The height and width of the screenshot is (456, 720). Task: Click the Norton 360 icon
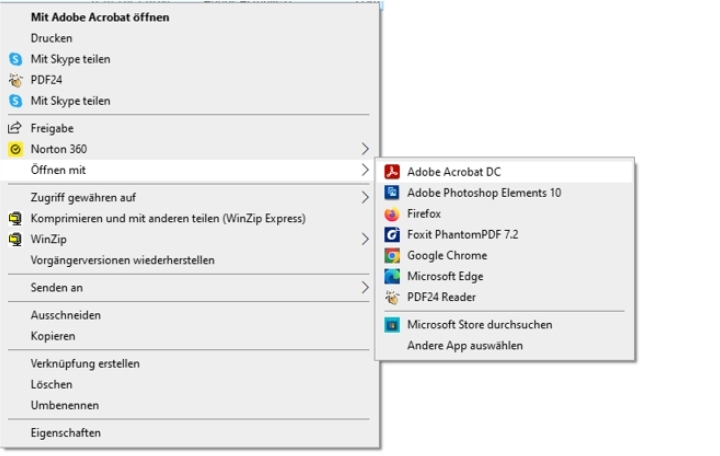point(15,149)
